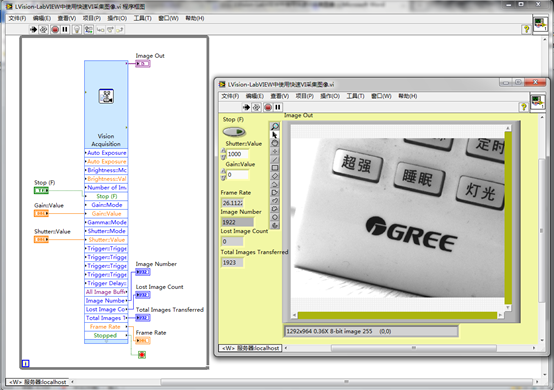Click Step Into debugging button
This screenshot has width=554, height=390.
click(100, 30)
